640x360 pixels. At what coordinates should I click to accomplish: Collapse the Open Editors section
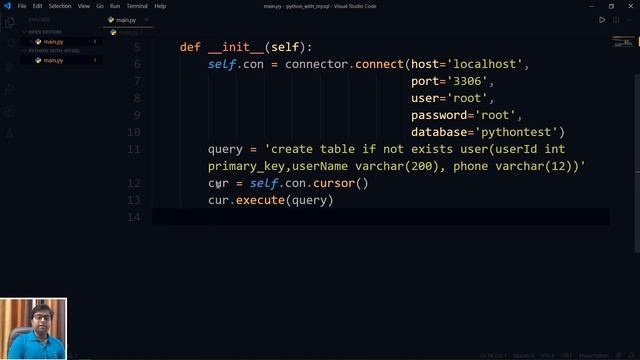[x=45, y=32]
